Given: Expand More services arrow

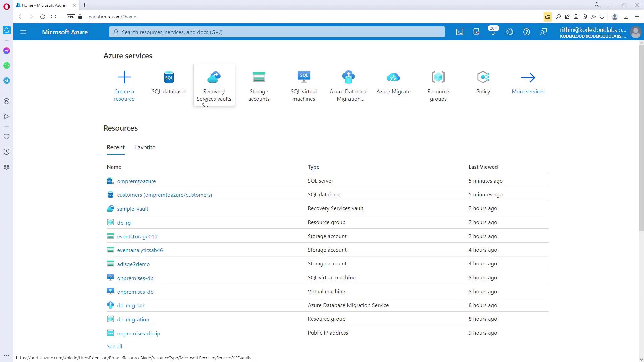Looking at the screenshot, I should 528,78.
